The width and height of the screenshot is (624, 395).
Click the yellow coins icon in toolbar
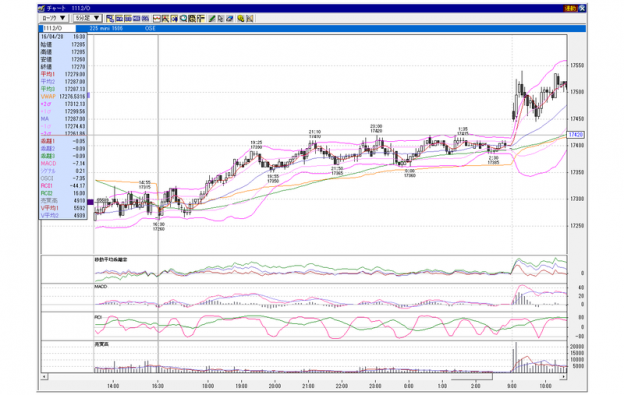point(241,18)
